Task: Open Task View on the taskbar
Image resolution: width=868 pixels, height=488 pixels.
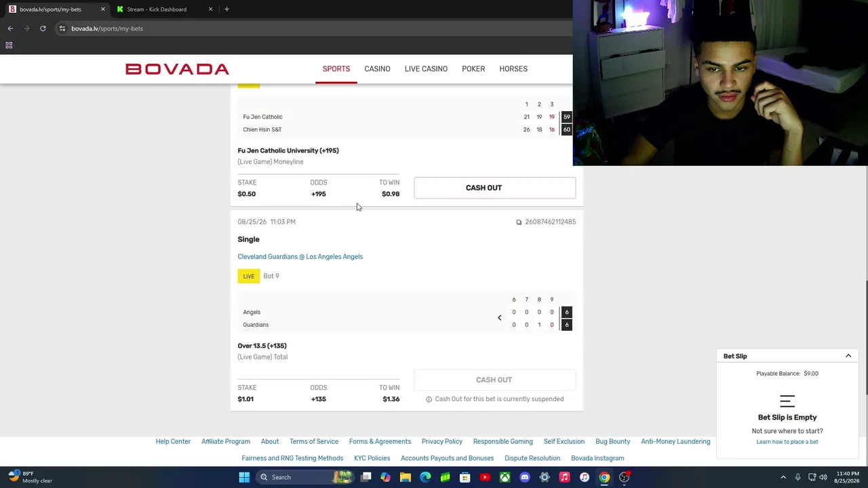Action: click(x=366, y=477)
